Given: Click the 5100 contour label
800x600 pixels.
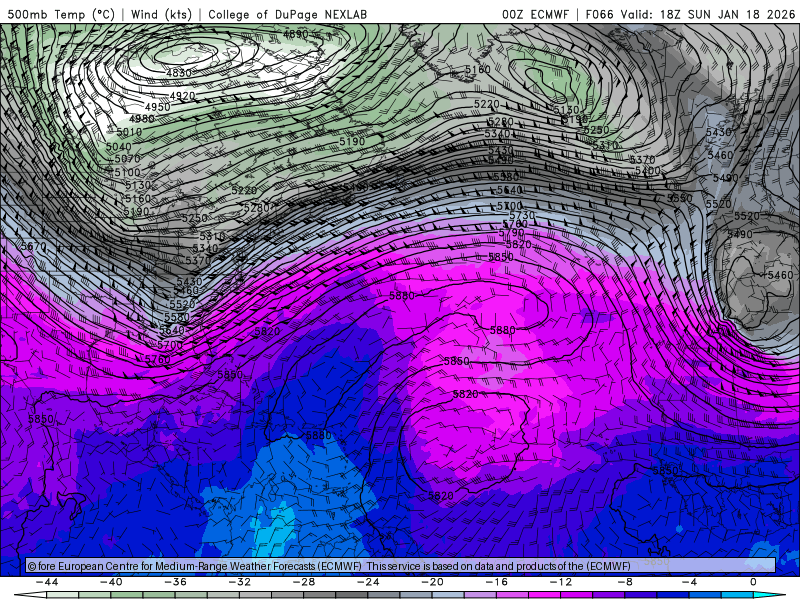Looking at the screenshot, I should 127,172.
